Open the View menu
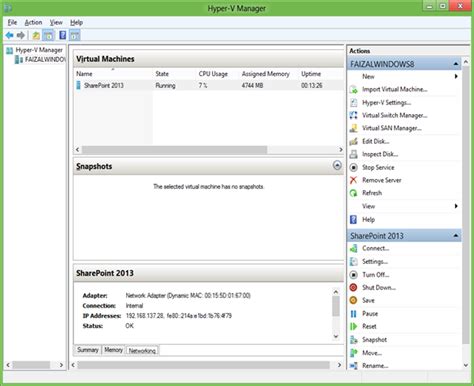The height and width of the screenshot is (386, 474). pyautogui.click(x=56, y=22)
